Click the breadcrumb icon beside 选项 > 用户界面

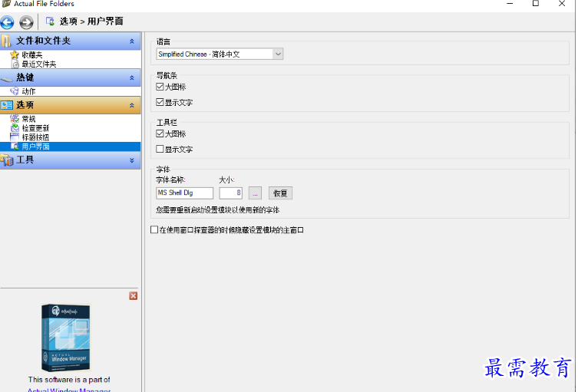[50, 21]
